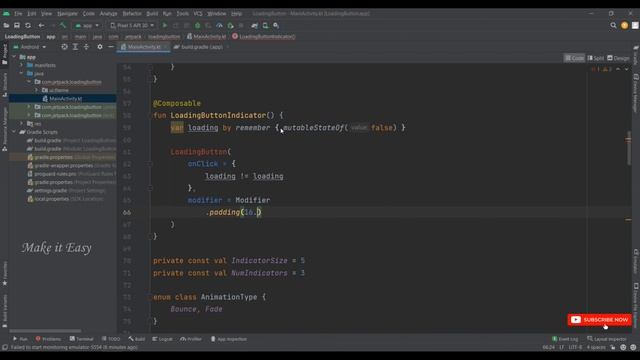Open the run configuration app dropdown
Viewport: 640px width, 360px height.
click(87, 25)
